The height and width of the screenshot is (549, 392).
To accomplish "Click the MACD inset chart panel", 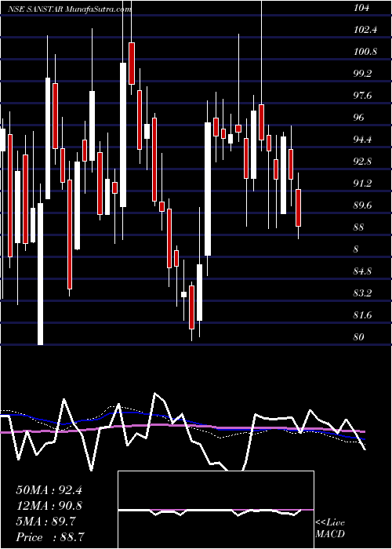I will [216, 510].
